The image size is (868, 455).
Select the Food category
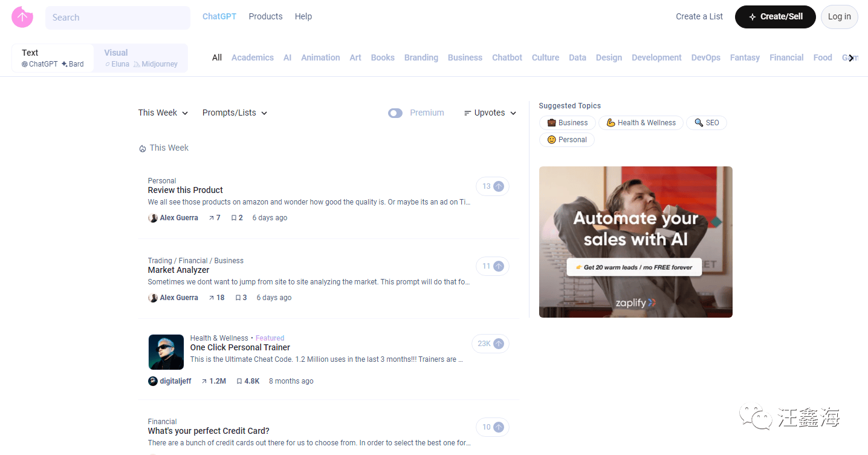coord(823,57)
